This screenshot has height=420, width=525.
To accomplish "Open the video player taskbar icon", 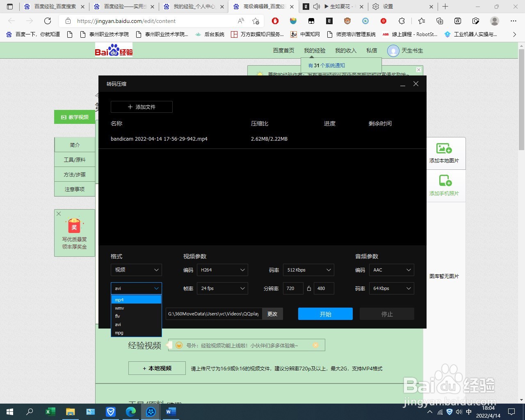I will [x=151, y=412].
